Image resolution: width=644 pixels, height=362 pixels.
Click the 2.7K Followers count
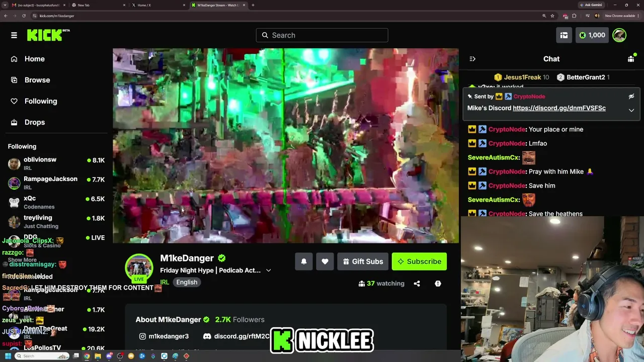(x=239, y=320)
